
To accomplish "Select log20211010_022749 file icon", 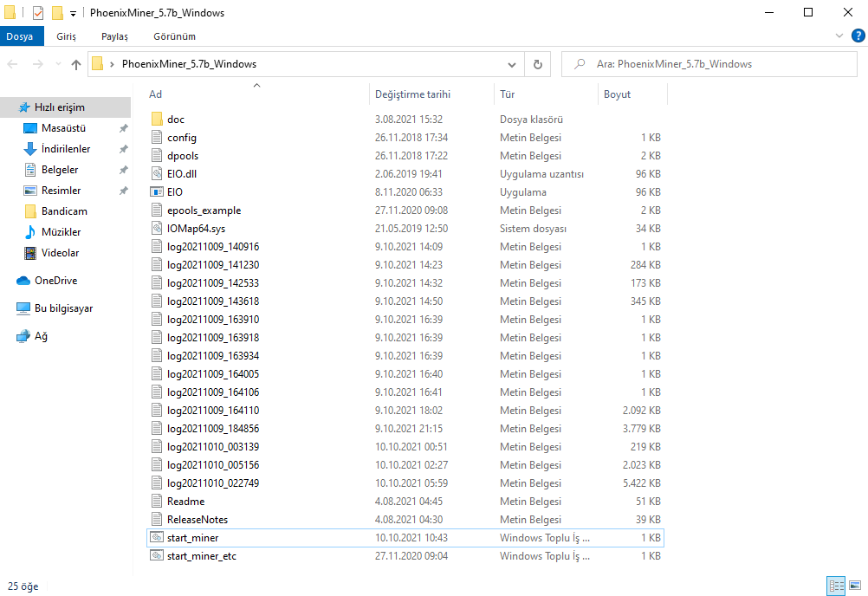I will pyautogui.click(x=157, y=483).
